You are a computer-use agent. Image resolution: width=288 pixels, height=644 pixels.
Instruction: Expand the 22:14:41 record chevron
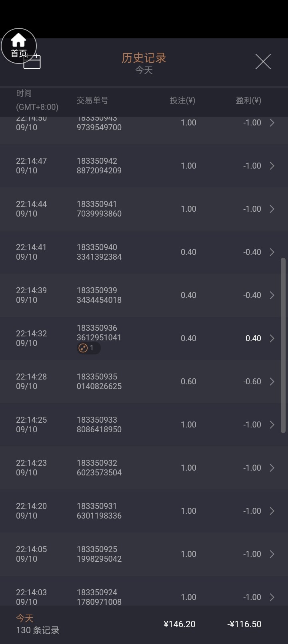[272, 252]
